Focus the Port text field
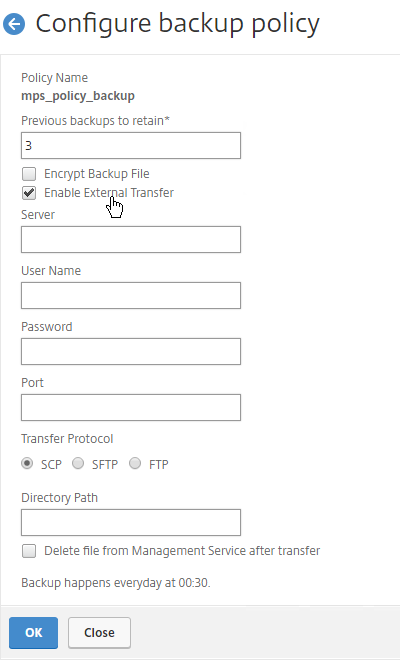 coord(131,407)
